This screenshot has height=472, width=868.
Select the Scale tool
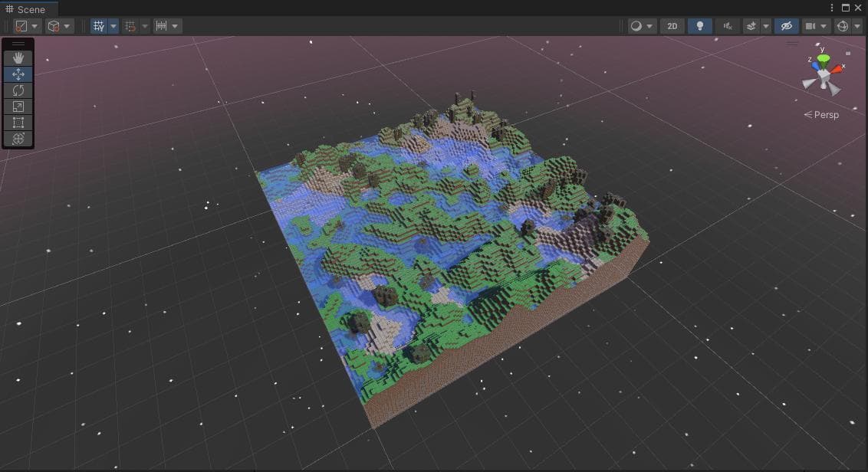click(18, 107)
